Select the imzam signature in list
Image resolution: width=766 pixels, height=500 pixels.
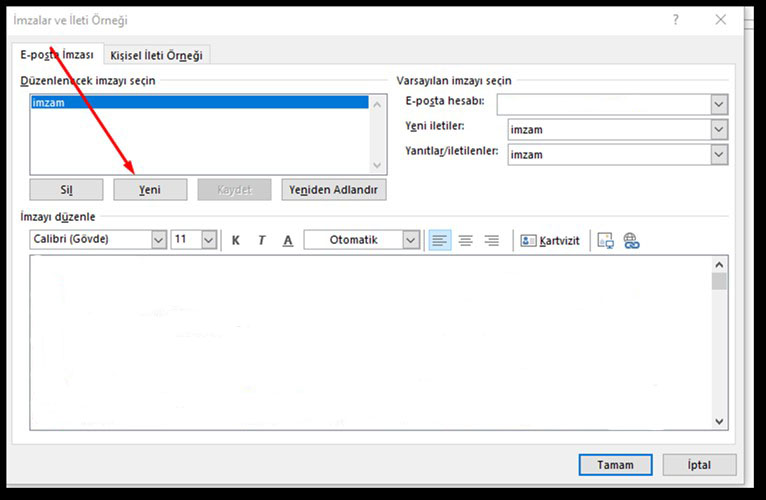199,102
